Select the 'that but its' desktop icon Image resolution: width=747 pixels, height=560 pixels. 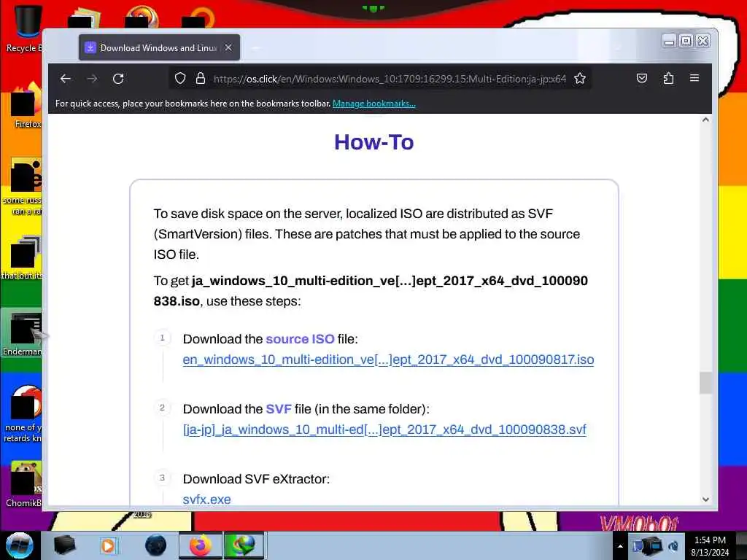22,257
